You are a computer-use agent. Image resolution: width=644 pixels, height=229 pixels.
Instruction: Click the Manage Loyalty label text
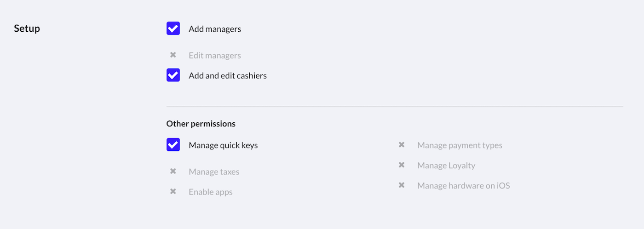[446, 166]
